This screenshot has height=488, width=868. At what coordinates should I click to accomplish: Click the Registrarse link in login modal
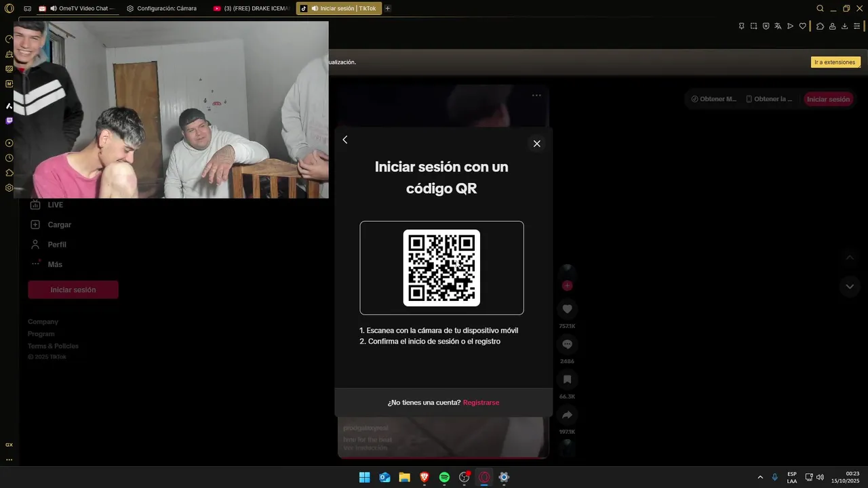coord(481,403)
